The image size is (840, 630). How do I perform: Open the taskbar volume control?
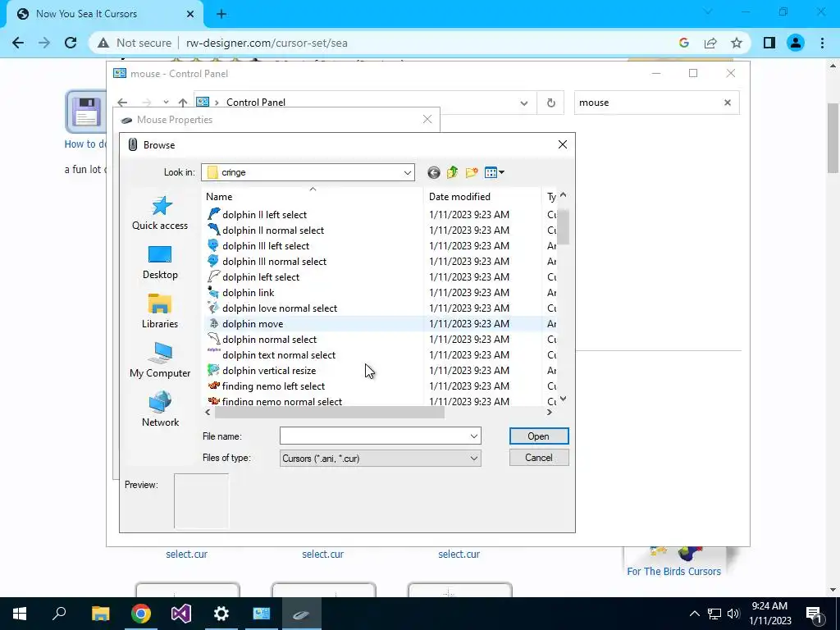pyautogui.click(x=733, y=614)
